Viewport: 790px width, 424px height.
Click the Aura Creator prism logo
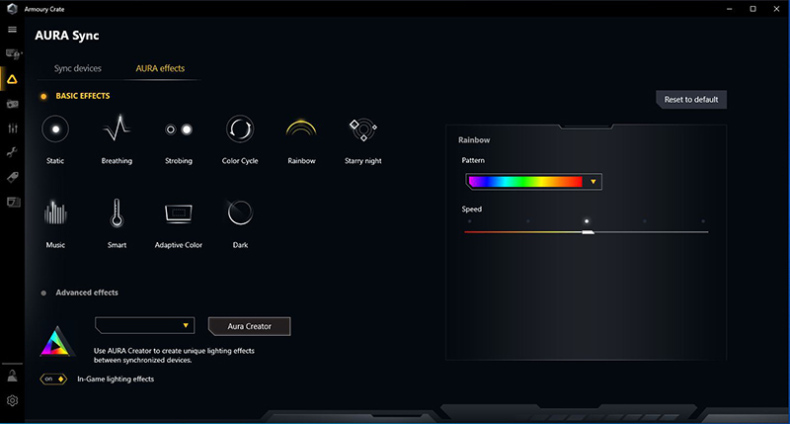tap(56, 341)
